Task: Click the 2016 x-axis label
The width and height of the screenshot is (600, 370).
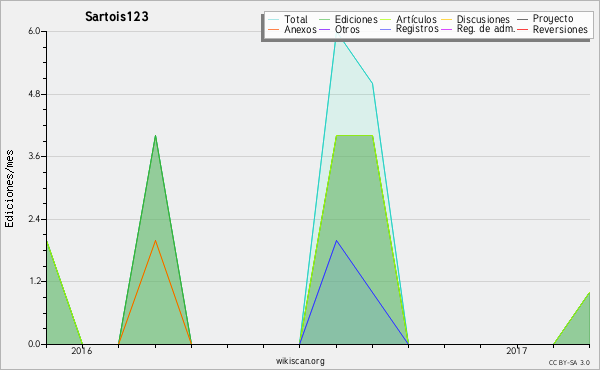Action: tap(82, 350)
